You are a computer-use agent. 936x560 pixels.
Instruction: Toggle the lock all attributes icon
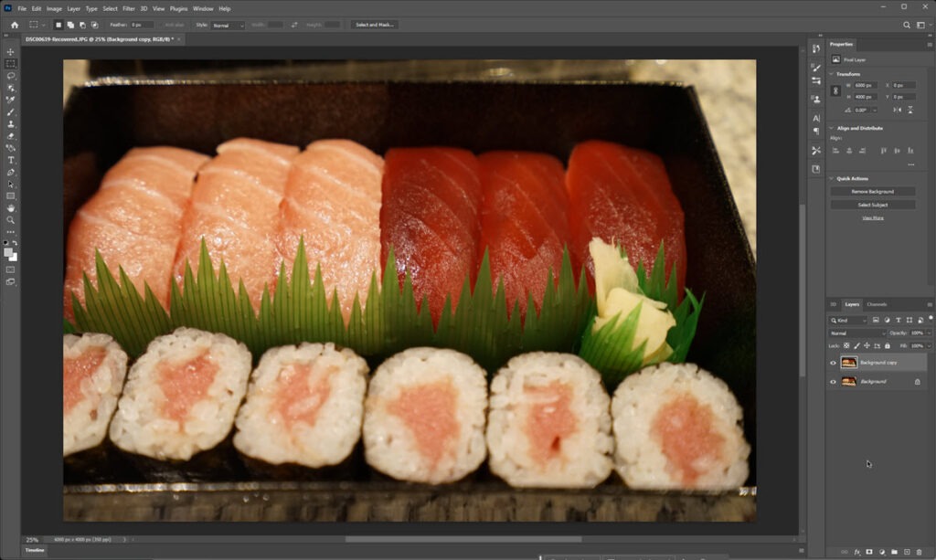(x=885, y=346)
